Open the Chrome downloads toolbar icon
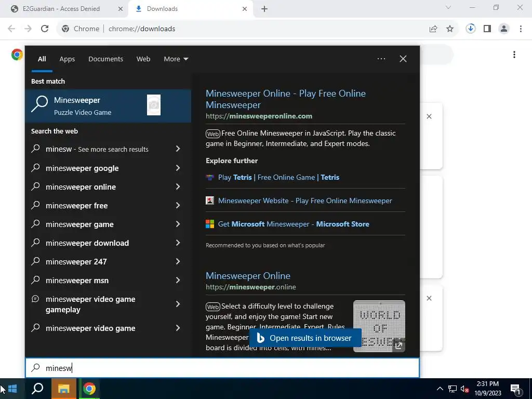Screen dimensions: 532x399 click(471, 29)
